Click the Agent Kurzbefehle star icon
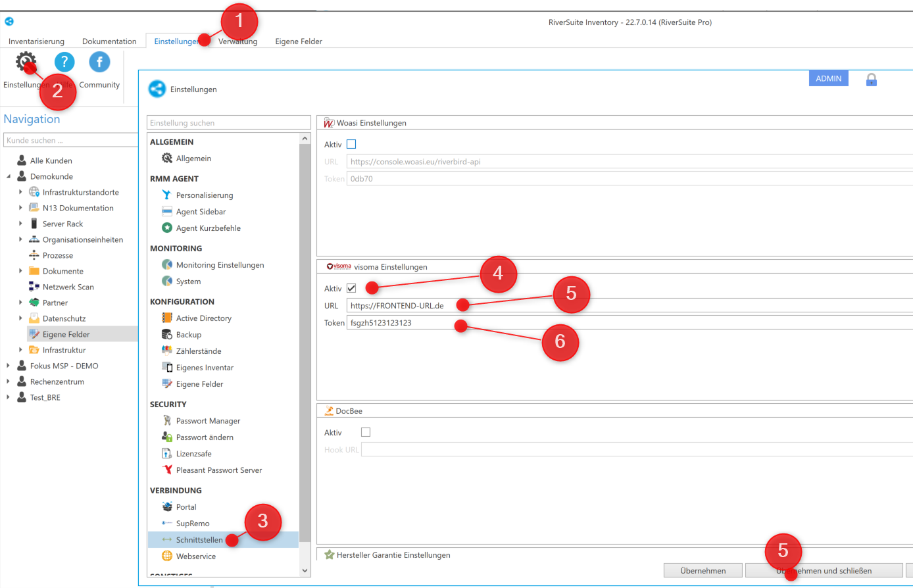913x588 pixels. [167, 228]
